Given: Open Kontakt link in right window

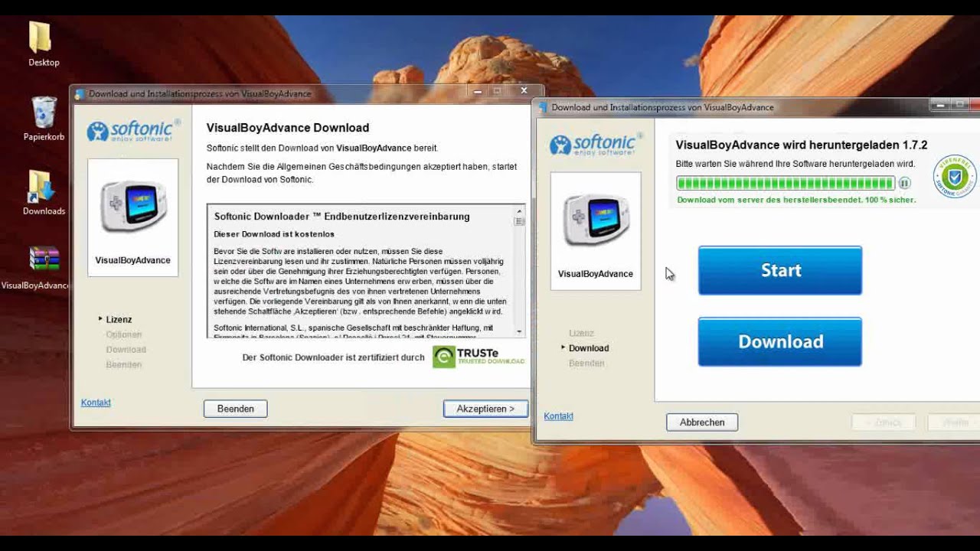Looking at the screenshot, I should click(x=558, y=416).
